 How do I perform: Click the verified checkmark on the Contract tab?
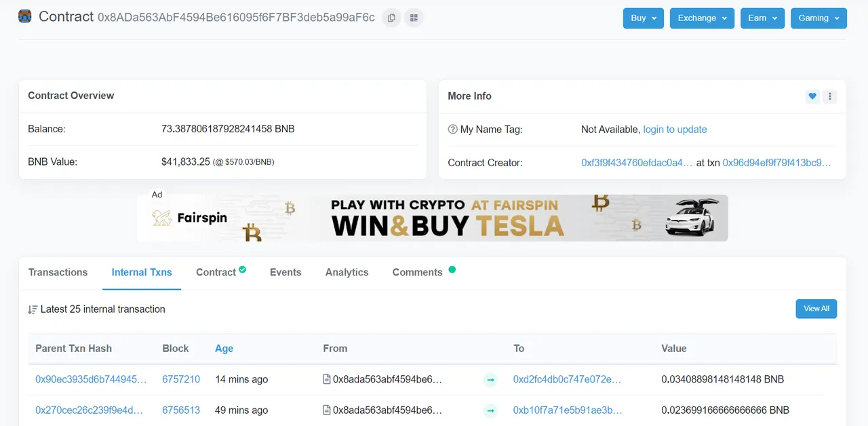click(242, 269)
